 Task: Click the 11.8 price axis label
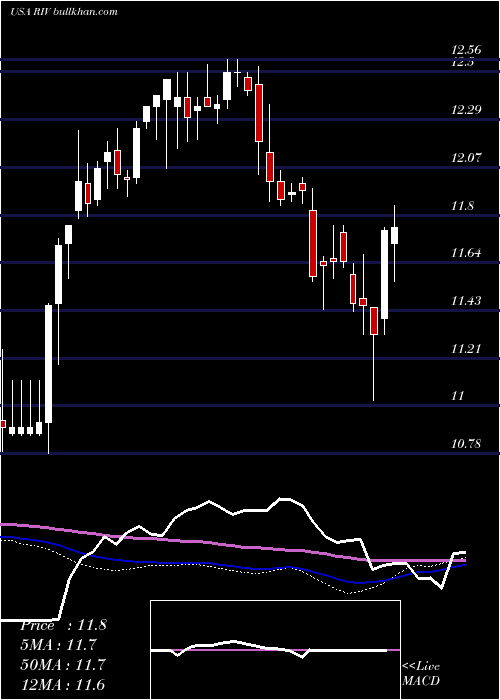pos(462,206)
